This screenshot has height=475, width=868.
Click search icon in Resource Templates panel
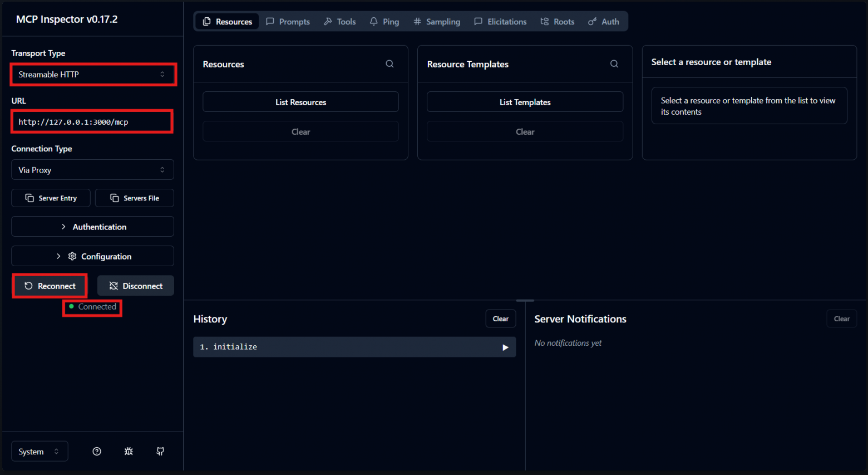(x=614, y=64)
